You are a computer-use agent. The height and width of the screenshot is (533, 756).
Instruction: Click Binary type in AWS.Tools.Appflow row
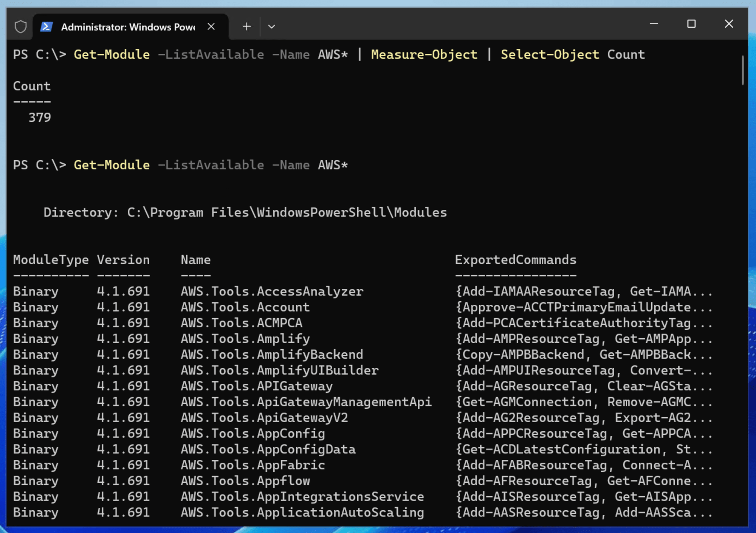tap(36, 481)
